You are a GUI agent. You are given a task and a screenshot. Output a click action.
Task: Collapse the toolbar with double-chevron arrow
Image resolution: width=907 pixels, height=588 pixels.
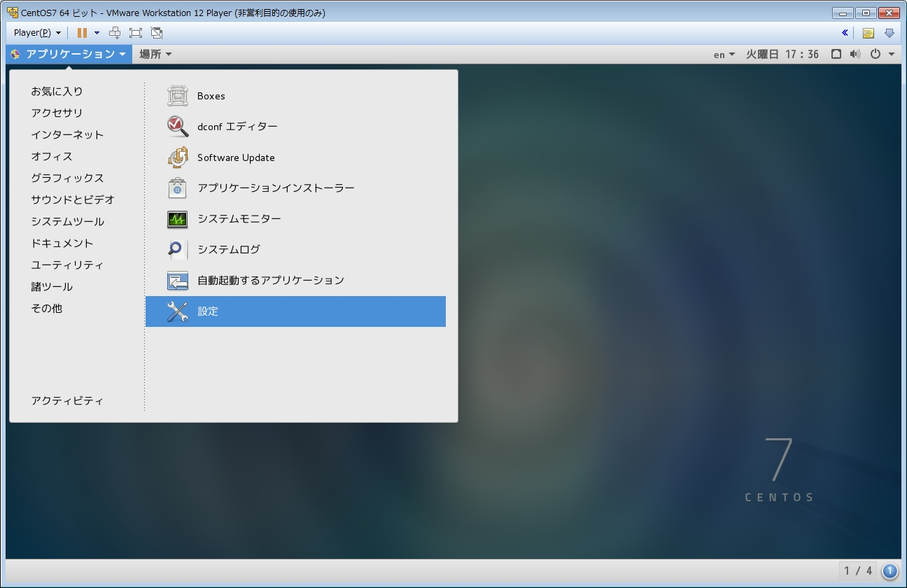coord(845,33)
